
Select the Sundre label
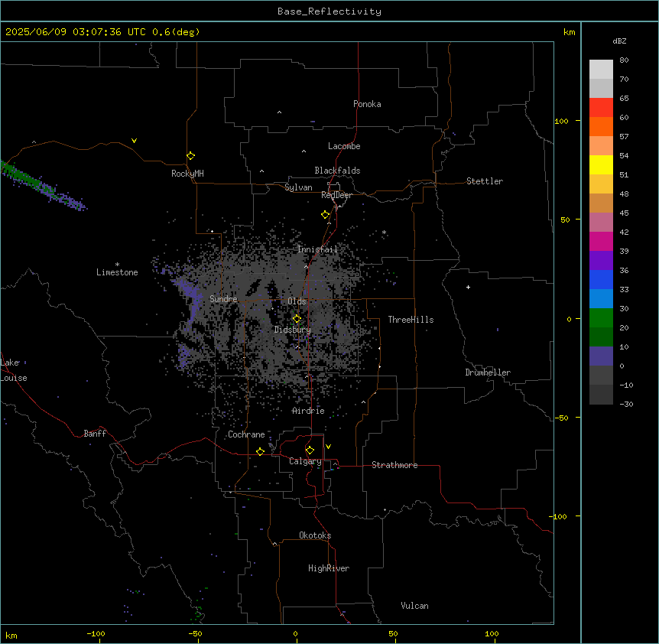(223, 299)
